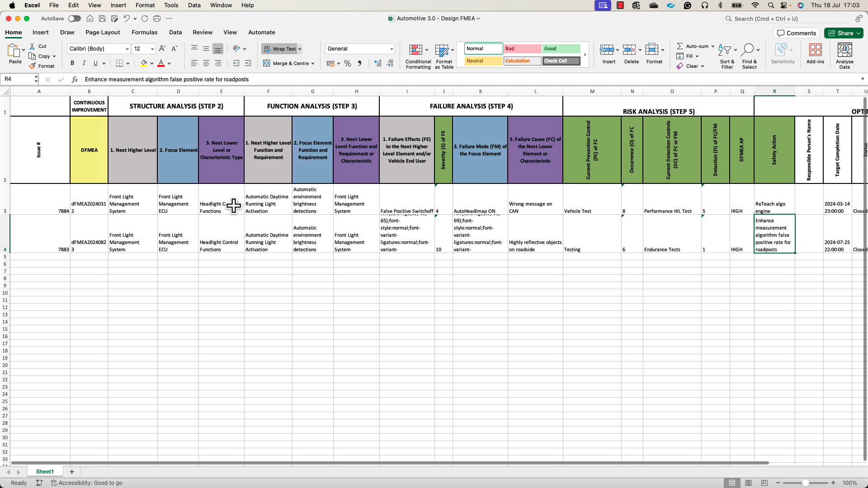Toggle Bold formatting

72,63
